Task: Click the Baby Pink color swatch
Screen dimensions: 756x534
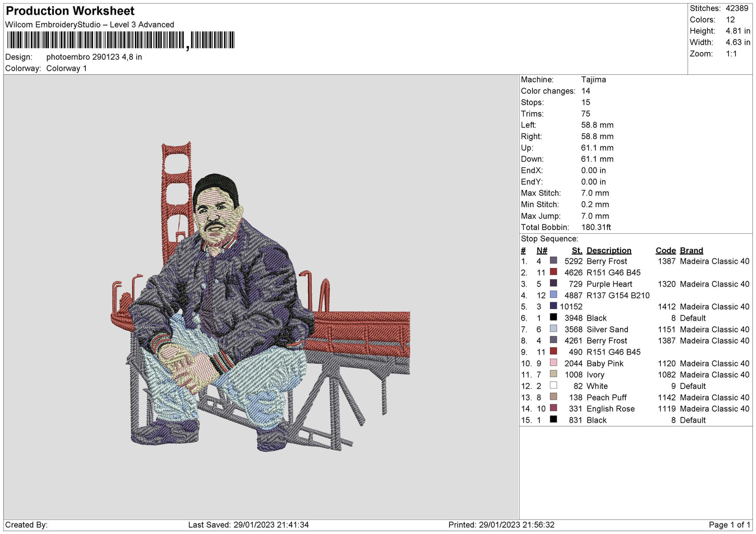Action: [x=553, y=362]
